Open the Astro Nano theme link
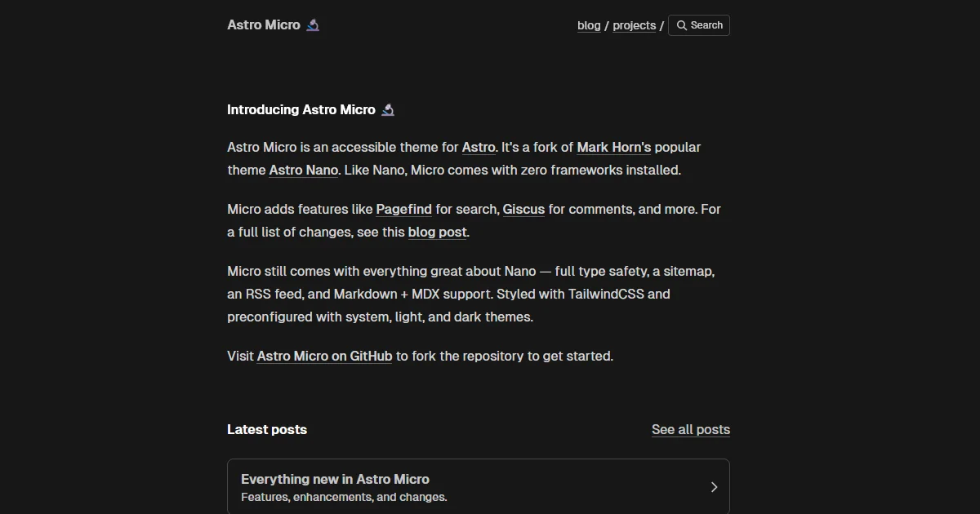Screen dimensions: 980x514 tap(303, 170)
